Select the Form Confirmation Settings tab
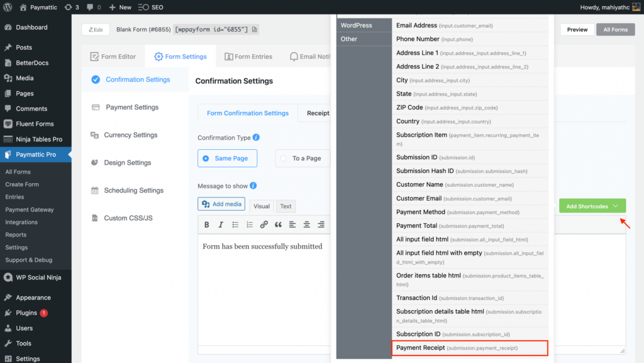The height and width of the screenshot is (363, 644). point(248,113)
